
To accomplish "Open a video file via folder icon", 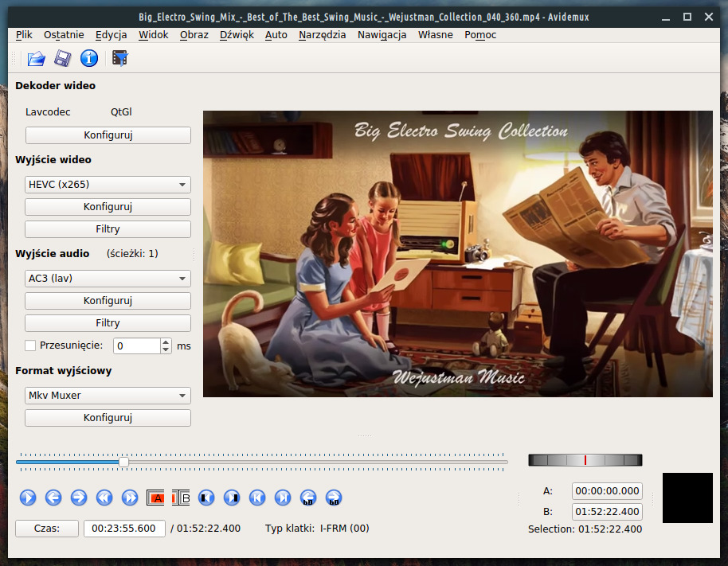I will (36, 58).
